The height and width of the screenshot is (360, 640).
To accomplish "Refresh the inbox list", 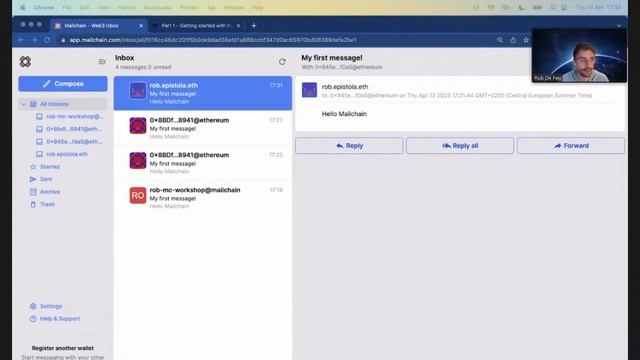I will point(282,62).
